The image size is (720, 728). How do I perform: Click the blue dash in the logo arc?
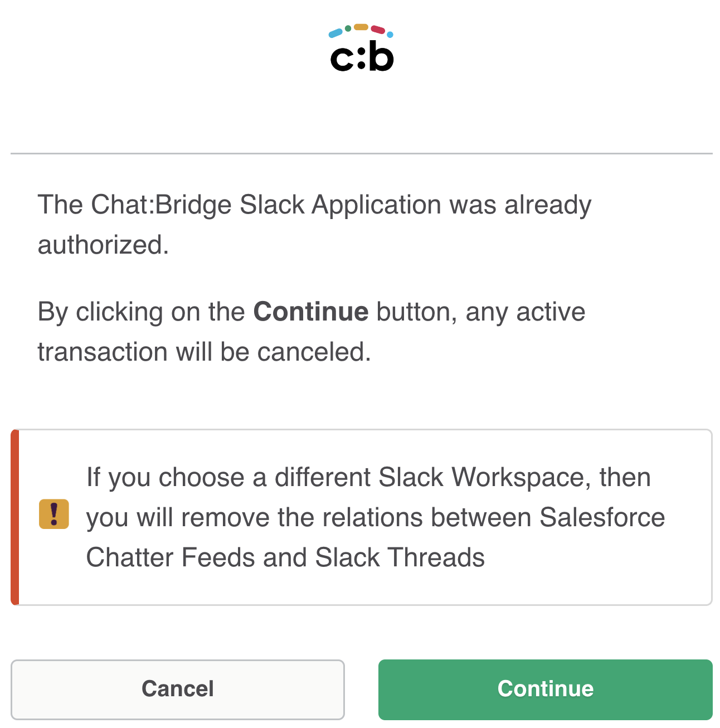(x=335, y=33)
